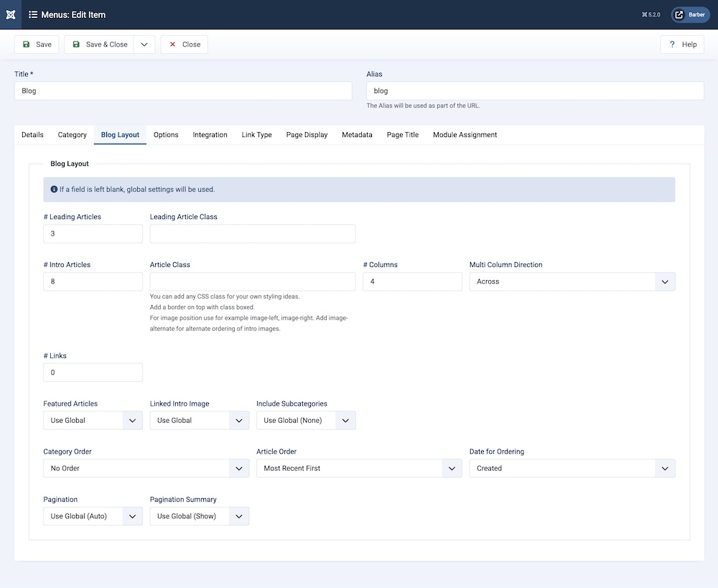The image size is (718, 588).
Task: Click the Save button
Action: [37, 45]
